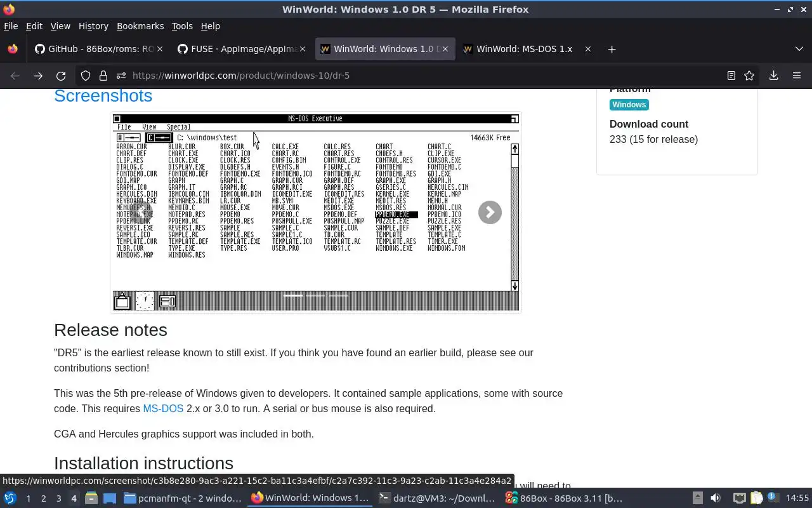Viewport: 812px width, 508px height.
Task: Open the View menu
Action: click(x=60, y=26)
